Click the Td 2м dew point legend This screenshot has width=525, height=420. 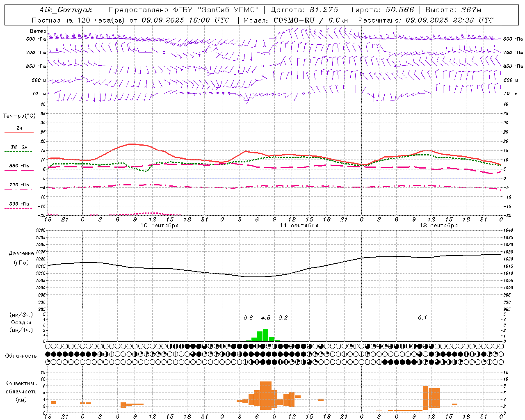pos(19,147)
